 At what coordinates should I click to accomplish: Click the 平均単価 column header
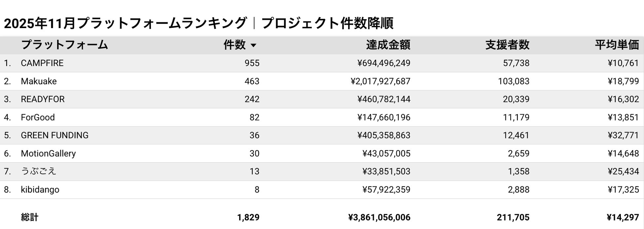[x=617, y=45]
